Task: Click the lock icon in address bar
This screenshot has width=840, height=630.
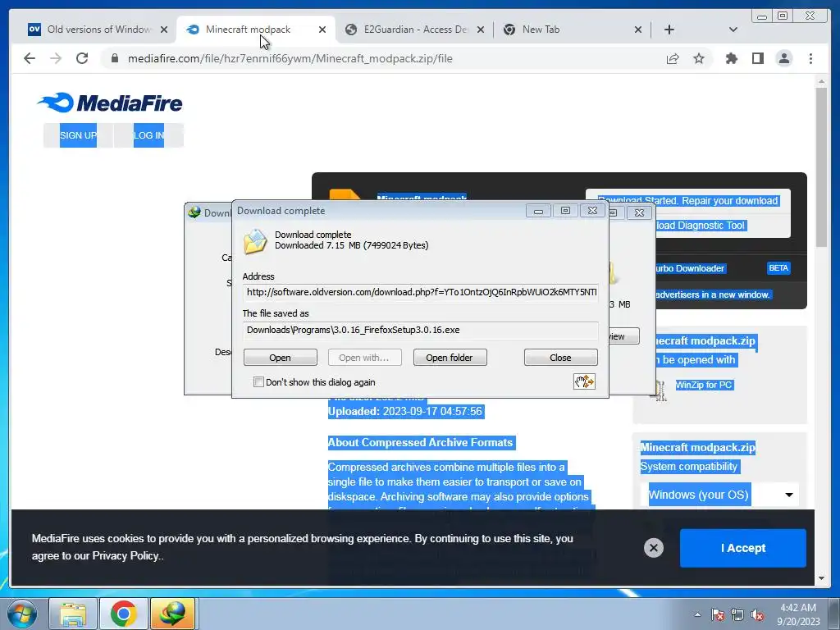Action: tap(115, 58)
